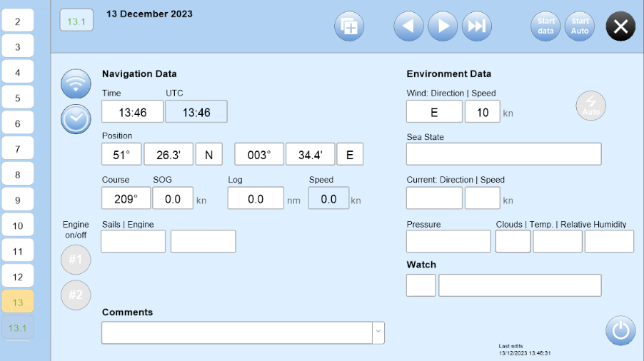644x361 pixels.
Task: Click the Auto lightning environment icon
Action: 590,106
